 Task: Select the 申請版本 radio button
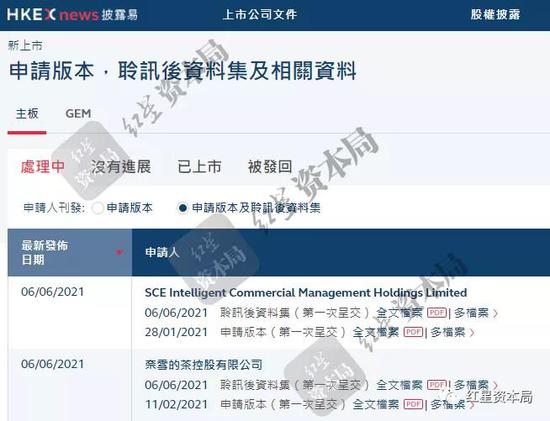point(97,208)
